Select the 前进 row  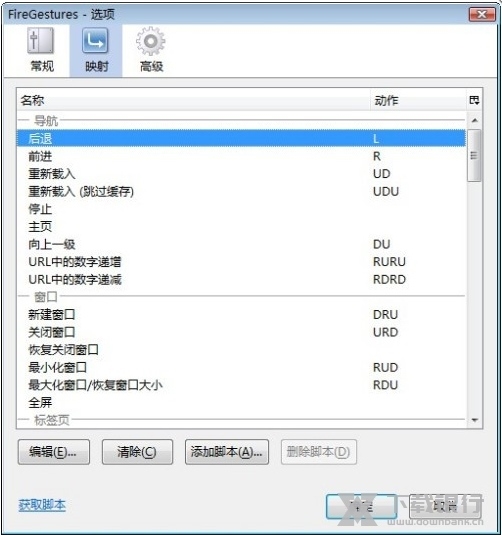(x=241, y=156)
